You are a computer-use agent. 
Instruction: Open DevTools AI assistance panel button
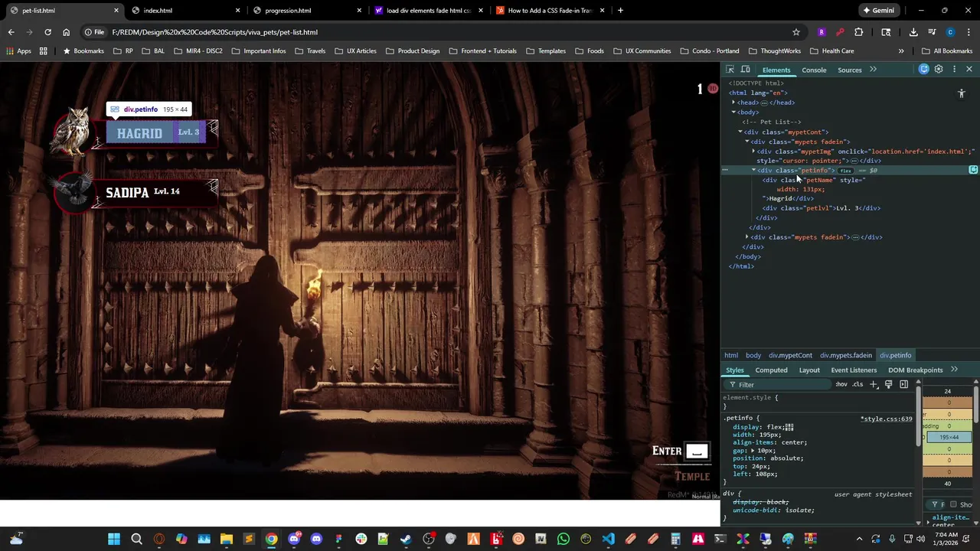click(x=924, y=70)
